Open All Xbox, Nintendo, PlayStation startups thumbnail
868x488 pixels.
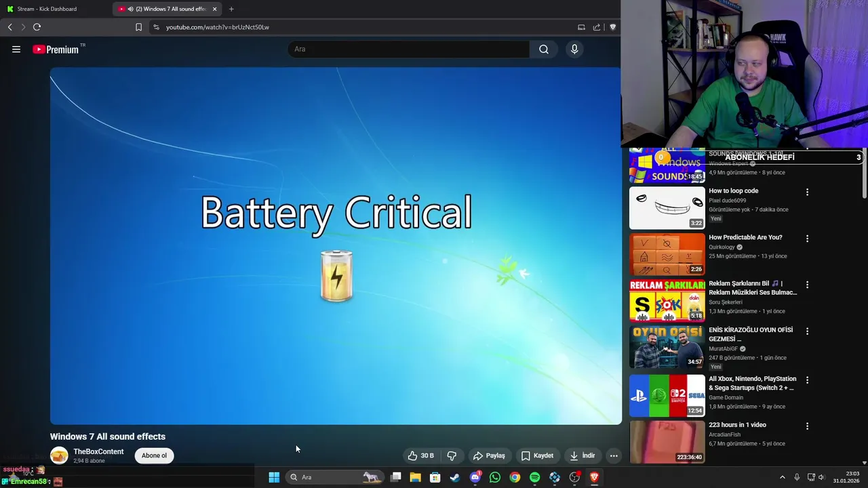667,396
